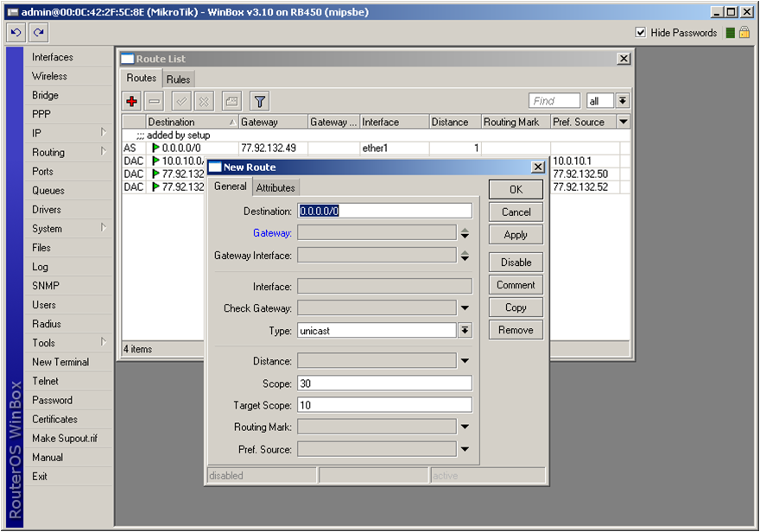Screen dimensions: 760x532
Task: Click the yellow padlock icon at top right
Action: [744, 33]
